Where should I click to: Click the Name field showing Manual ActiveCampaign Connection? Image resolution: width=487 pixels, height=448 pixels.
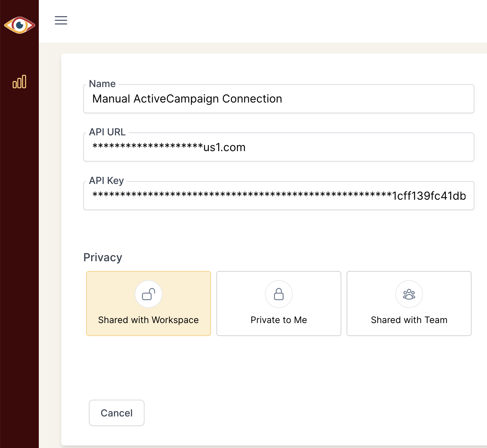pos(279,99)
